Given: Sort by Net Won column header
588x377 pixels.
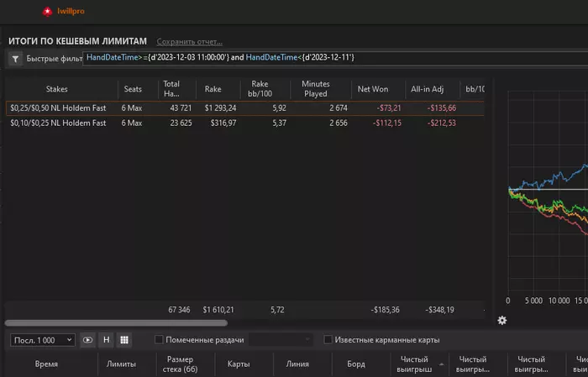Looking at the screenshot, I should (x=373, y=89).
